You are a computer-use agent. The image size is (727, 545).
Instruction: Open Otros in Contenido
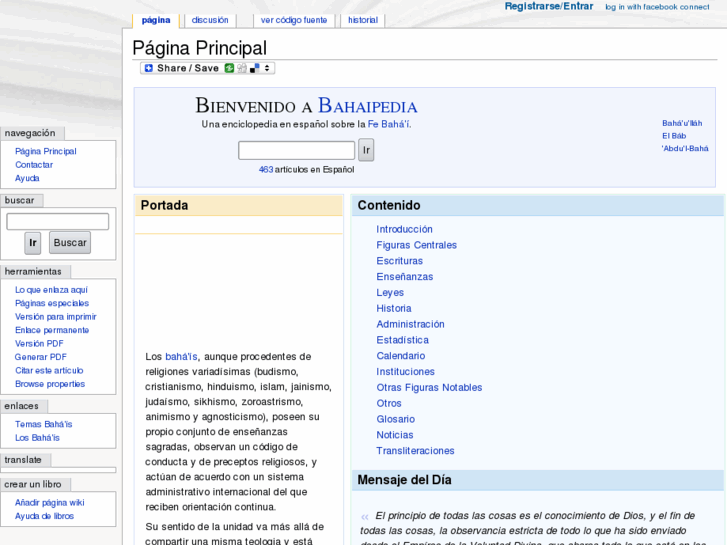[x=389, y=403]
